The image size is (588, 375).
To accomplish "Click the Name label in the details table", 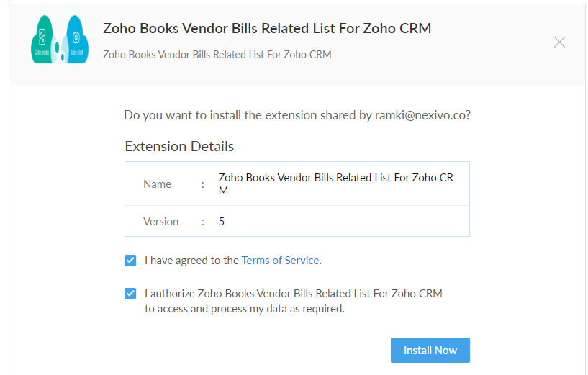I will pos(157,184).
